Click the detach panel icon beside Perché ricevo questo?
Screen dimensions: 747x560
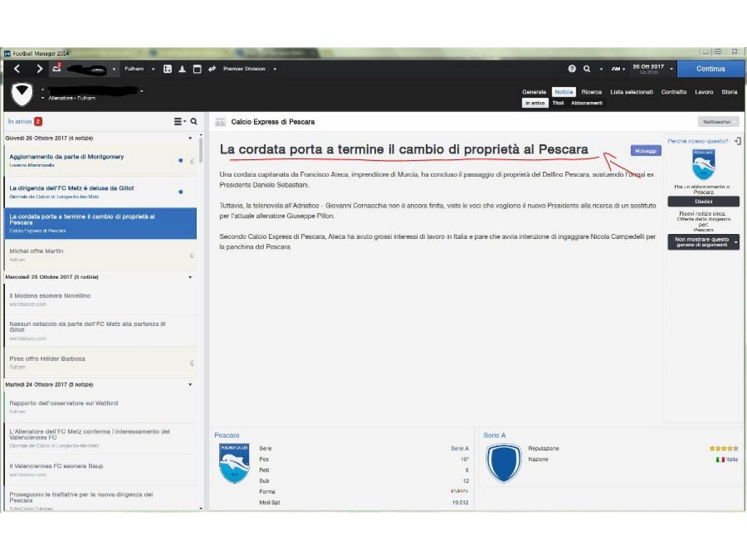pyautogui.click(x=738, y=141)
